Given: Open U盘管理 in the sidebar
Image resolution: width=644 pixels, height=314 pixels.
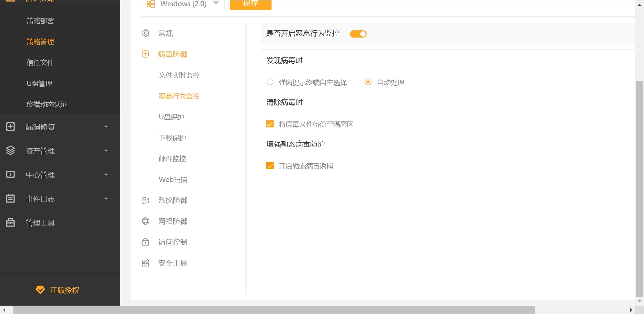Looking at the screenshot, I should tap(39, 84).
